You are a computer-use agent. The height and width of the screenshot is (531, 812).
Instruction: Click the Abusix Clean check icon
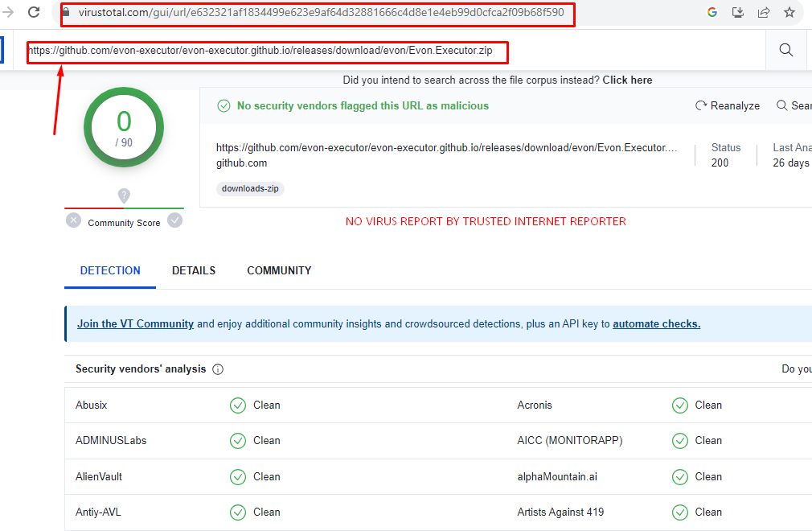tap(238, 405)
